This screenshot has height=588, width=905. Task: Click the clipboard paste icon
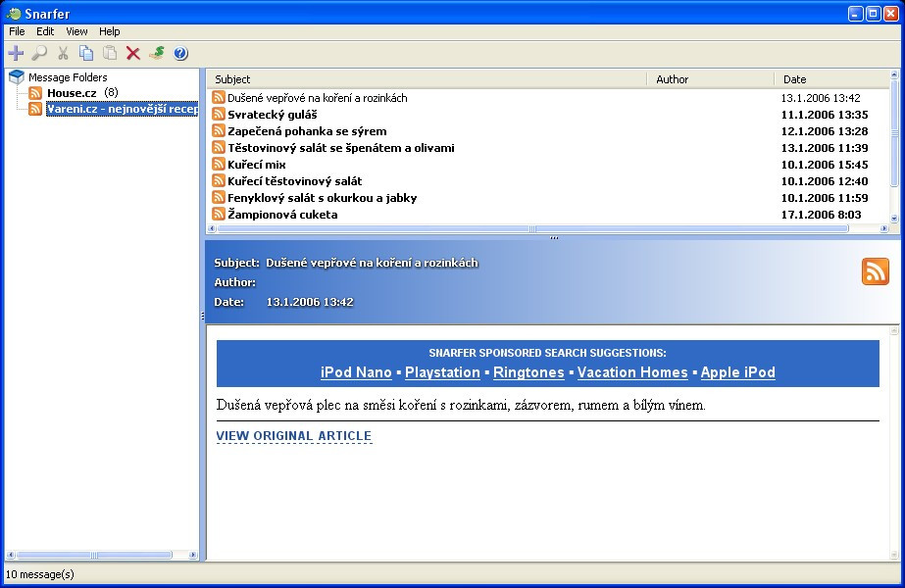point(110,53)
